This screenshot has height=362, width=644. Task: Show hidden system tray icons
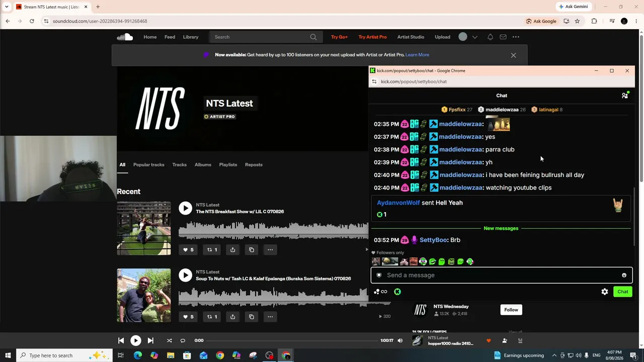click(554, 355)
